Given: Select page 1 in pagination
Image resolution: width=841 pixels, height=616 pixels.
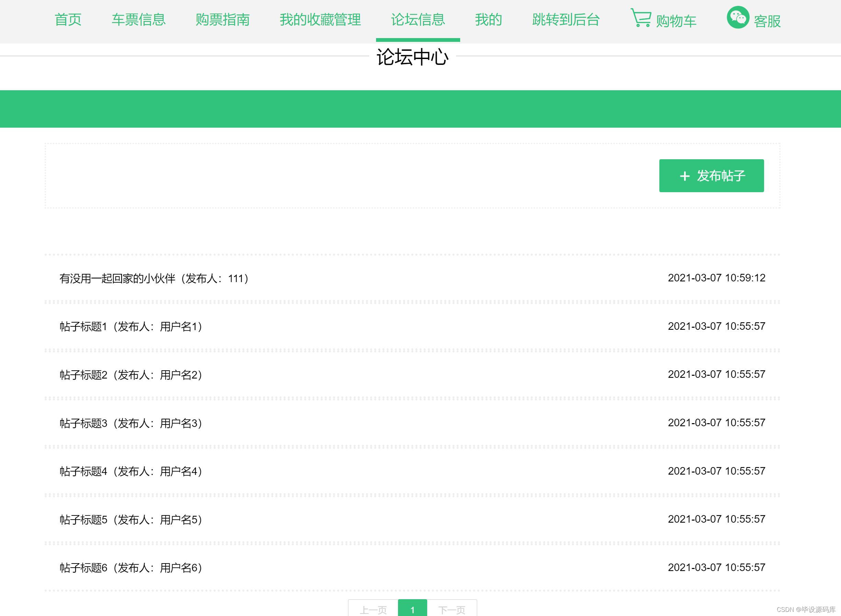Looking at the screenshot, I should point(412,610).
